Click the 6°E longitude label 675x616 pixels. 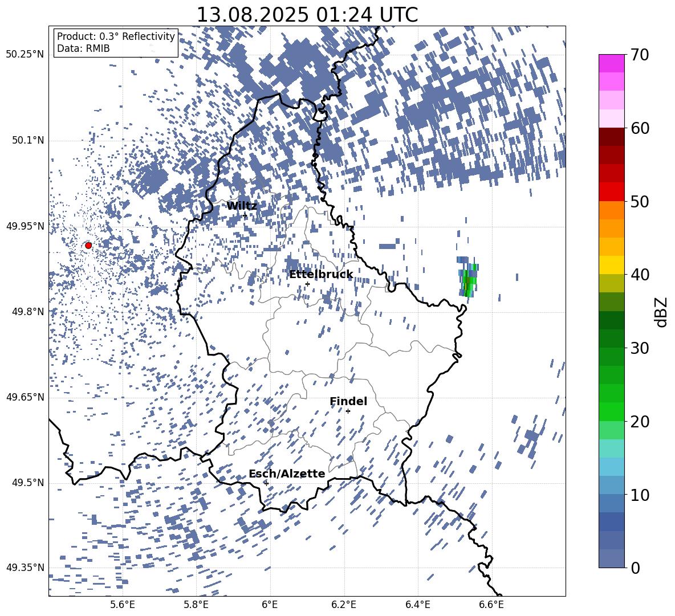270,605
